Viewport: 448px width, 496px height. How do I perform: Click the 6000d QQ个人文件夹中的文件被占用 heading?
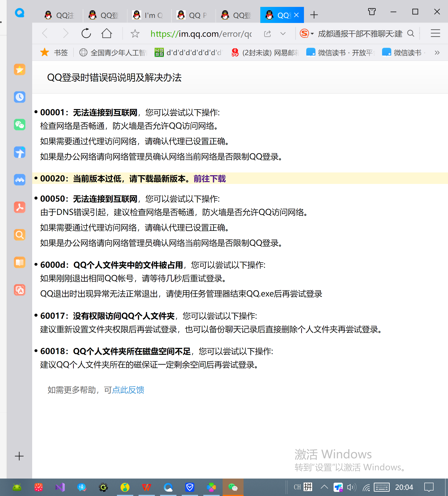click(x=112, y=265)
